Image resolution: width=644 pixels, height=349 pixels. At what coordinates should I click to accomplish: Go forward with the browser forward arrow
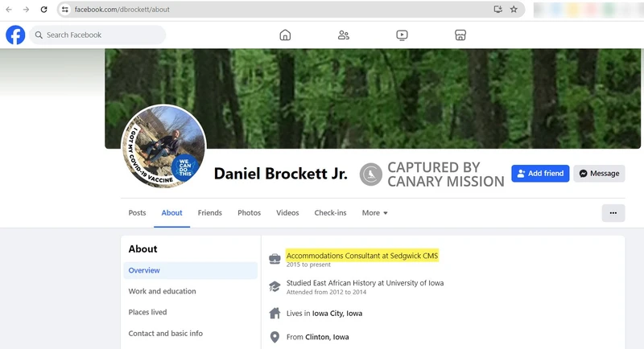click(x=26, y=10)
